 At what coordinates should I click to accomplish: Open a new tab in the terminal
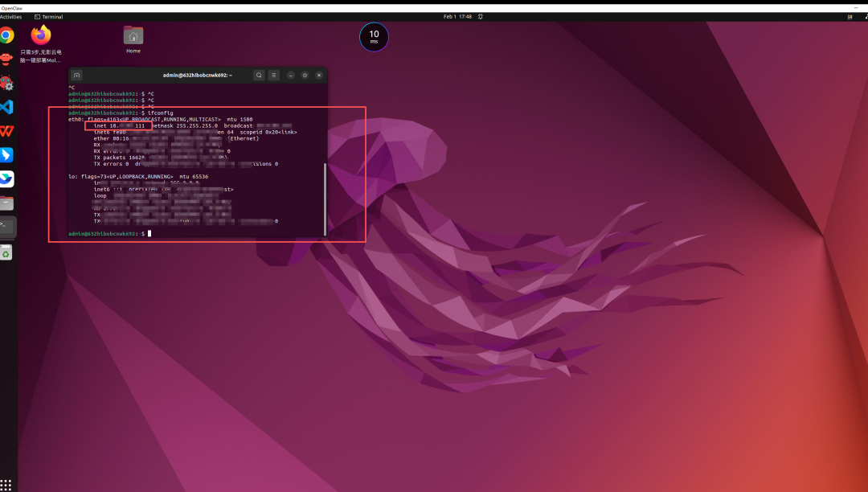point(77,75)
